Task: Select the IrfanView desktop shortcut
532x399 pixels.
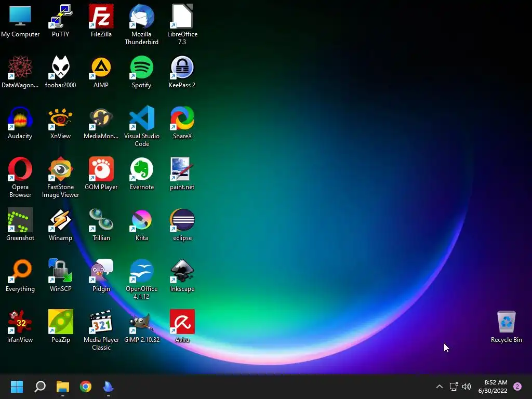Action: coord(20,326)
